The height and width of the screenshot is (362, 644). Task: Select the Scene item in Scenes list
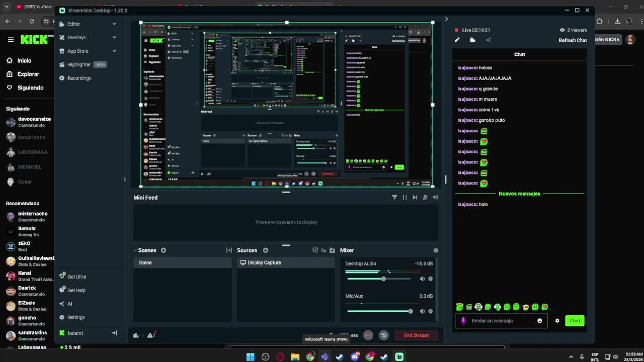pos(182,263)
